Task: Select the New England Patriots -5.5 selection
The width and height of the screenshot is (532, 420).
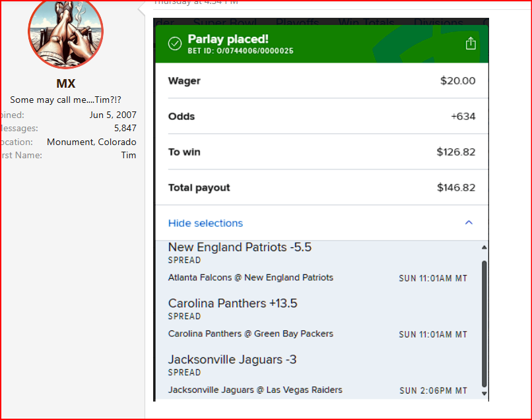Action: pos(240,247)
